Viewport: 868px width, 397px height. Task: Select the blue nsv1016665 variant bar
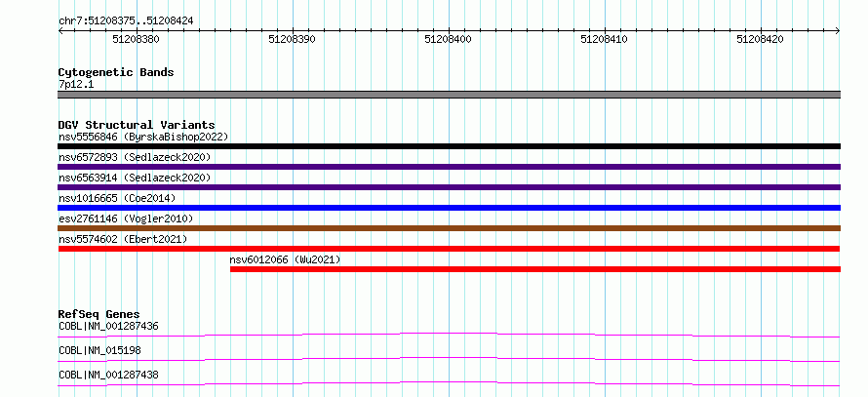449,208
